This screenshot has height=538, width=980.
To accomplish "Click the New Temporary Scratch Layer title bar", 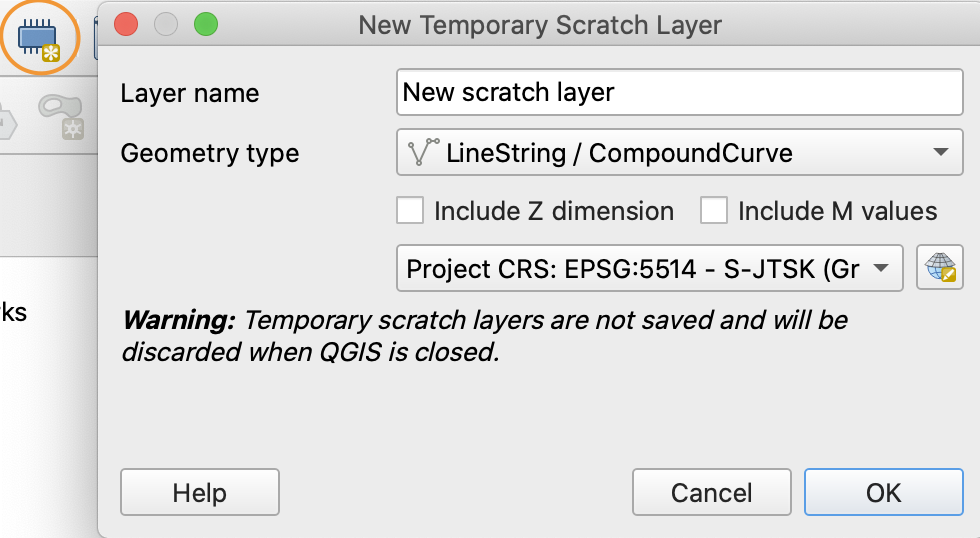I will [x=540, y=25].
